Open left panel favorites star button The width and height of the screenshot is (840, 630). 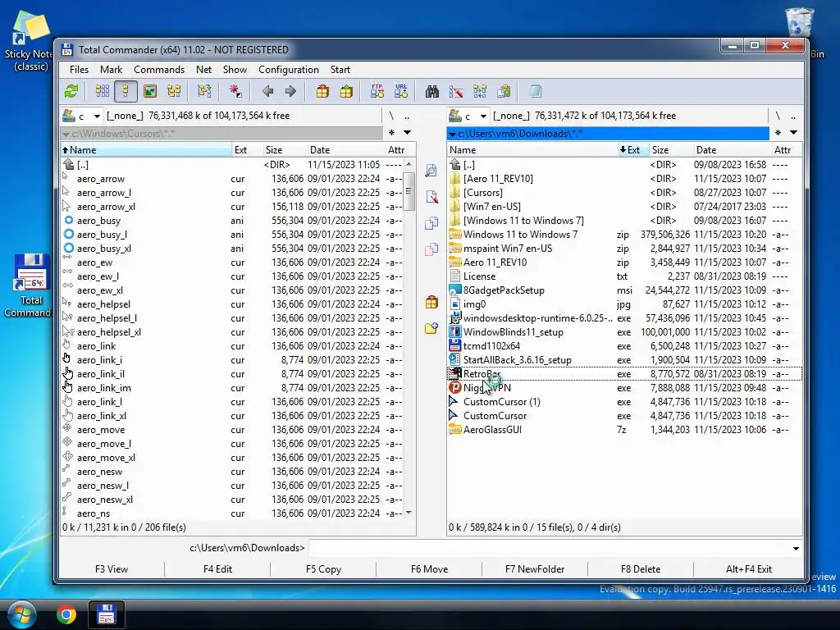tap(391, 132)
